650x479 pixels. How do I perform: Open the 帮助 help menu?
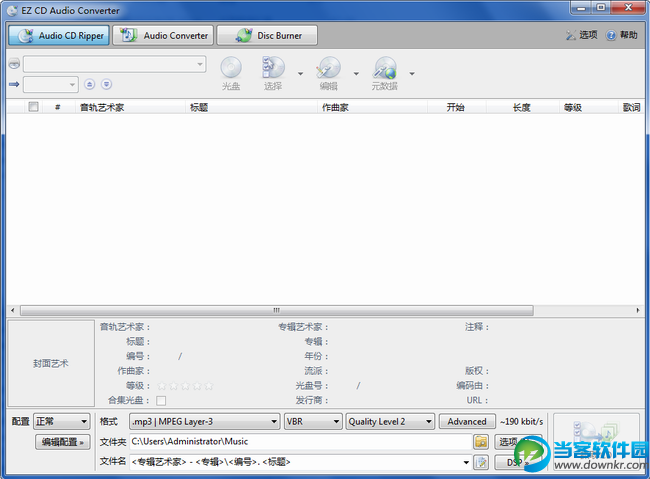point(622,35)
